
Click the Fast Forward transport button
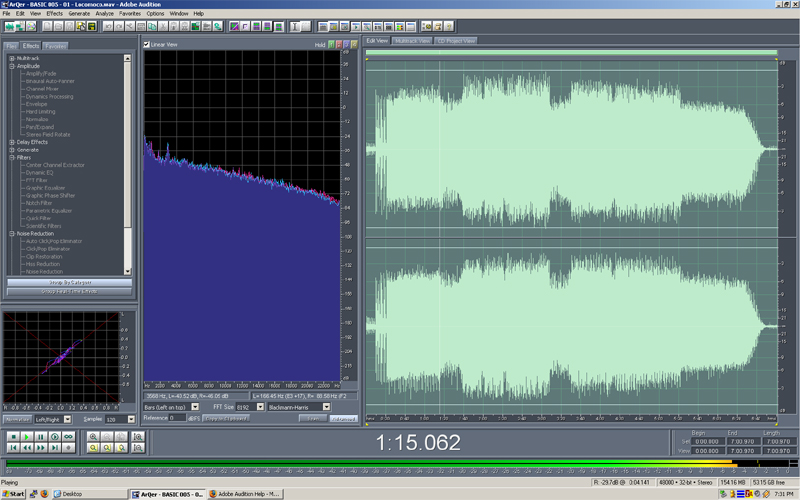(41, 448)
